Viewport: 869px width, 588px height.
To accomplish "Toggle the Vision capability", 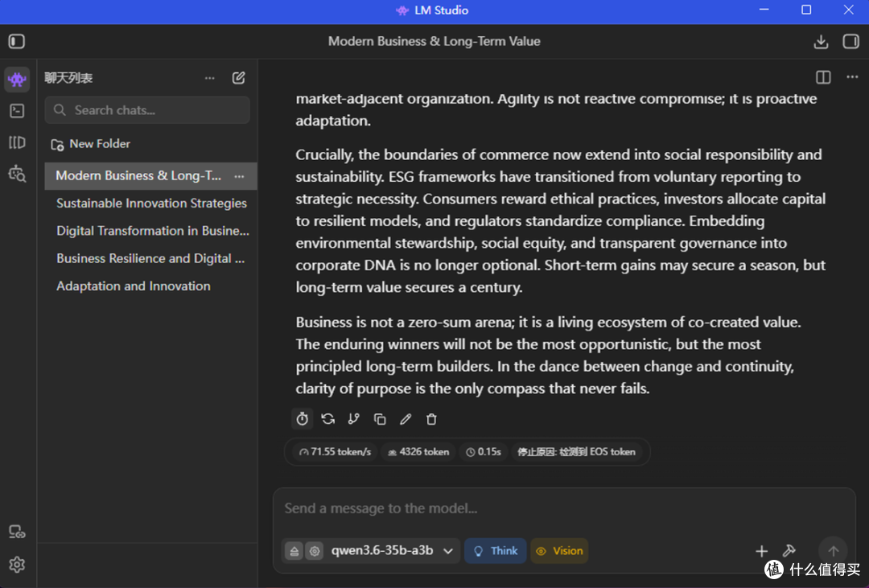I will click(x=559, y=551).
